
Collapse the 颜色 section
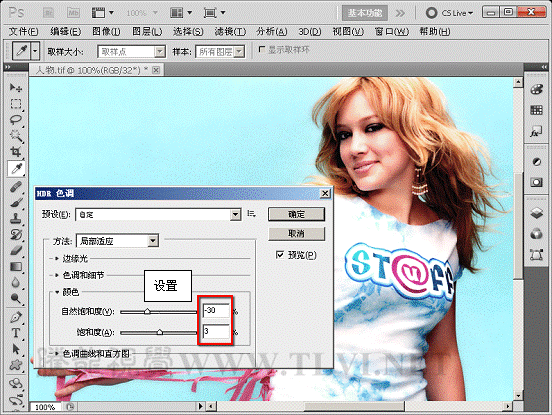[57, 292]
